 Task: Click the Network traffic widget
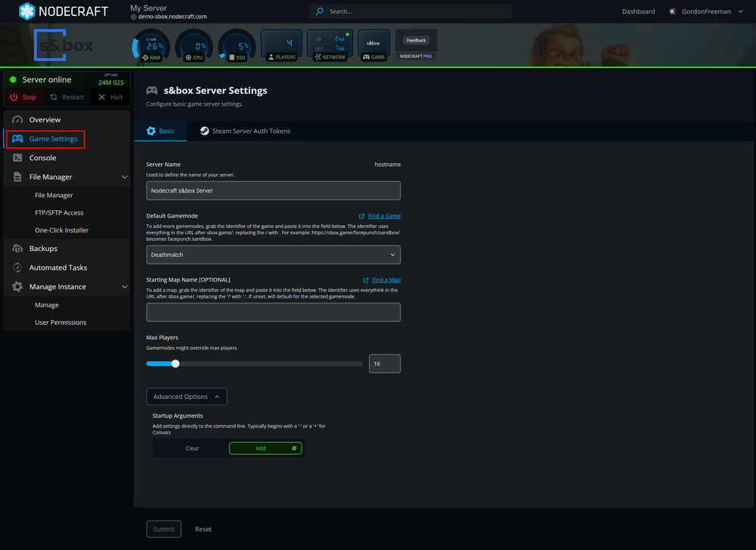330,45
